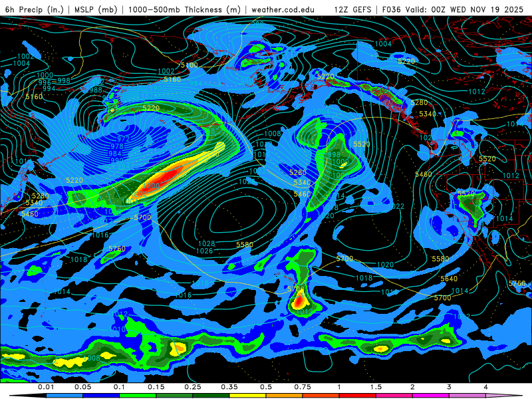Screen dimensions: 532x399
Task: Click the '1000-500mb Thickness (m)' header label
Action: pos(184,9)
